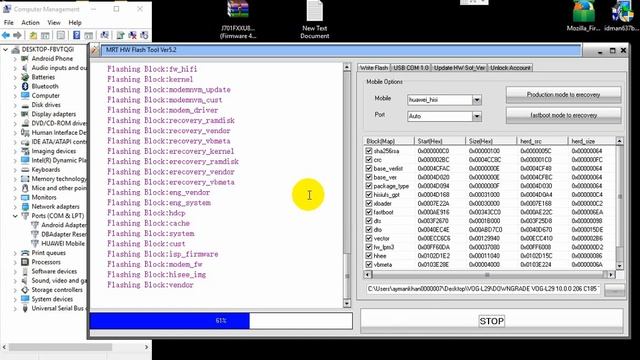Click the MRT HW Flash Tool title bar icon
640x360 pixels.
(x=94, y=50)
